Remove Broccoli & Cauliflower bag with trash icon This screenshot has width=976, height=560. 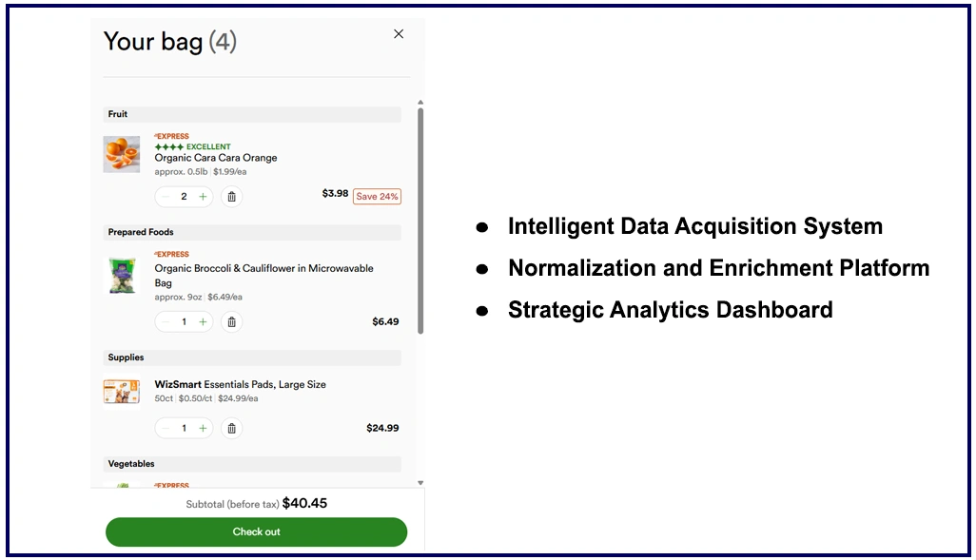pyautogui.click(x=231, y=322)
